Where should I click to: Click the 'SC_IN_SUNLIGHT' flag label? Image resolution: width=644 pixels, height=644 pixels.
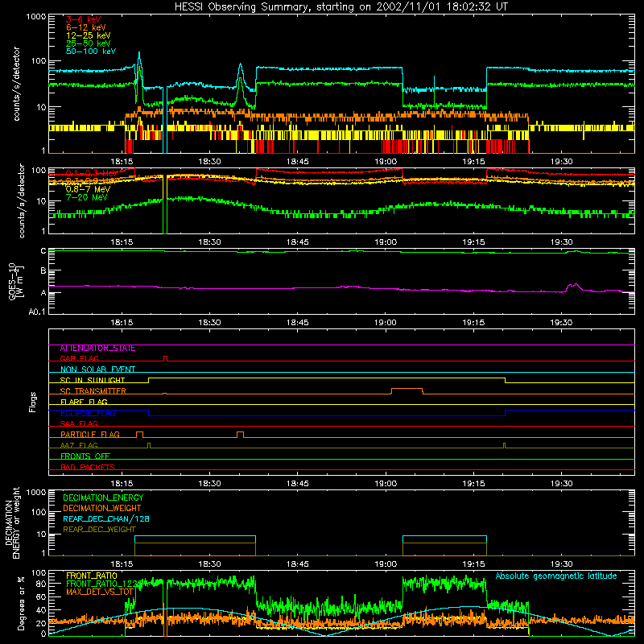(93, 380)
